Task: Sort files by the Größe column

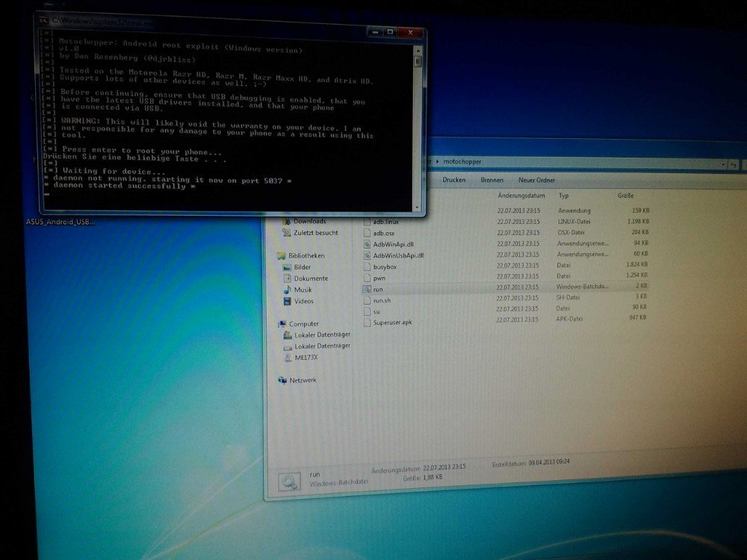Action: [x=625, y=195]
